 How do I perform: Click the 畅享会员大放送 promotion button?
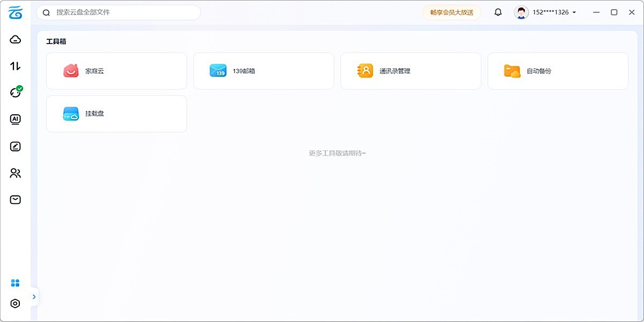point(451,11)
